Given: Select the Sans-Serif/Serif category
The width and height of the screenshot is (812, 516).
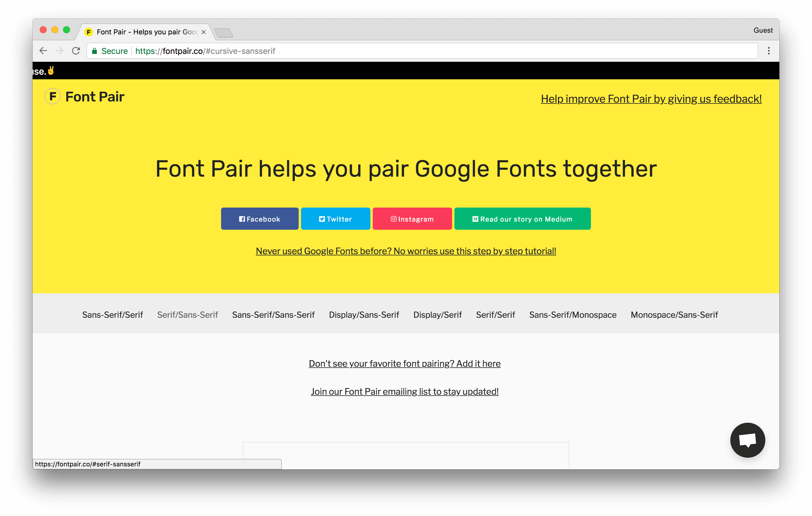Looking at the screenshot, I should [113, 315].
